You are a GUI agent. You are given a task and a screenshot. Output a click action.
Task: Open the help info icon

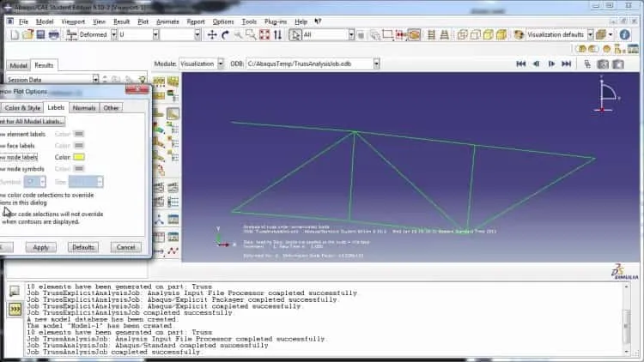(x=625, y=35)
